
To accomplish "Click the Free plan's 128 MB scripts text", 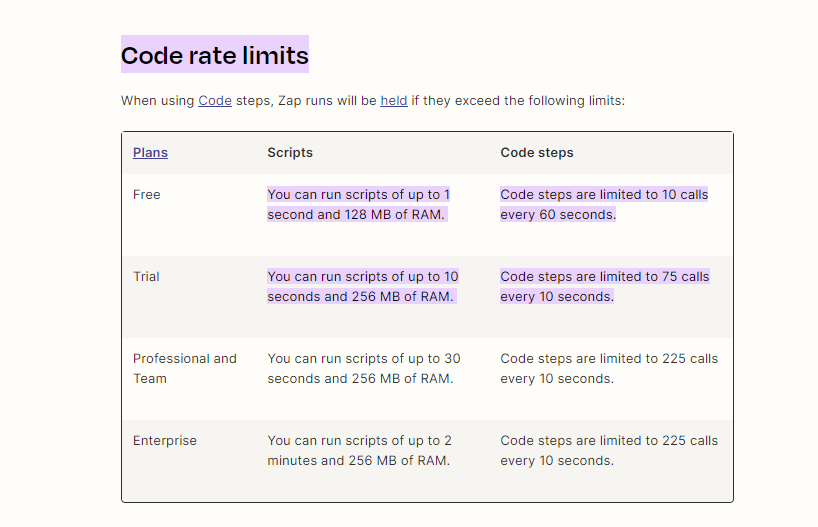I will 356,205.
